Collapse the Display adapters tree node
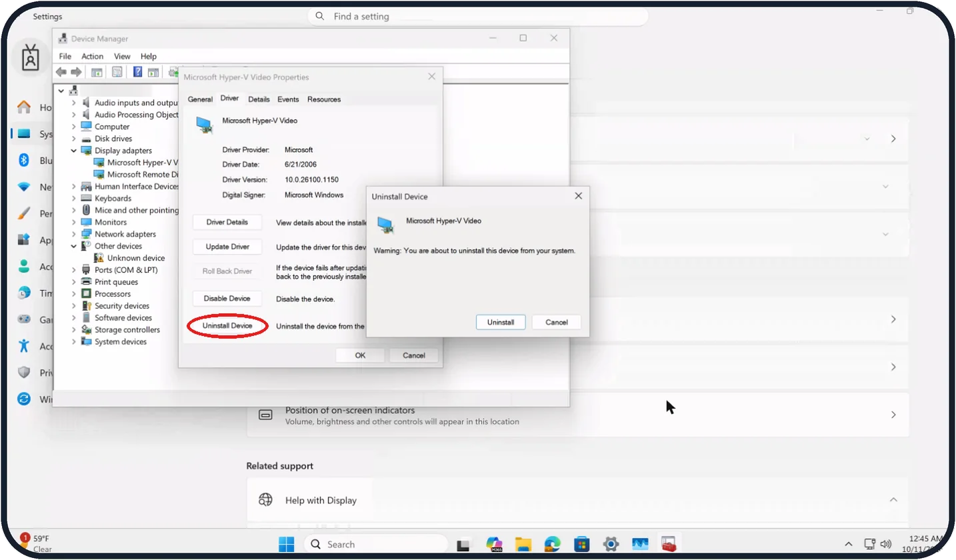Viewport: 956px width, 560px height. [74, 151]
